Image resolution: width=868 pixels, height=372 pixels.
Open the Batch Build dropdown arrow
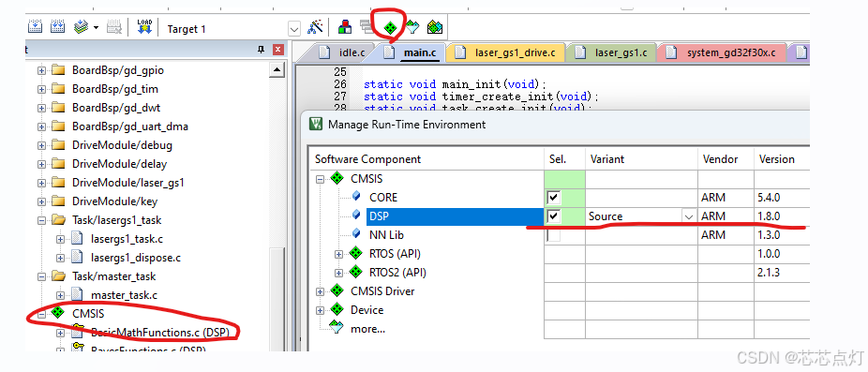pos(96,28)
